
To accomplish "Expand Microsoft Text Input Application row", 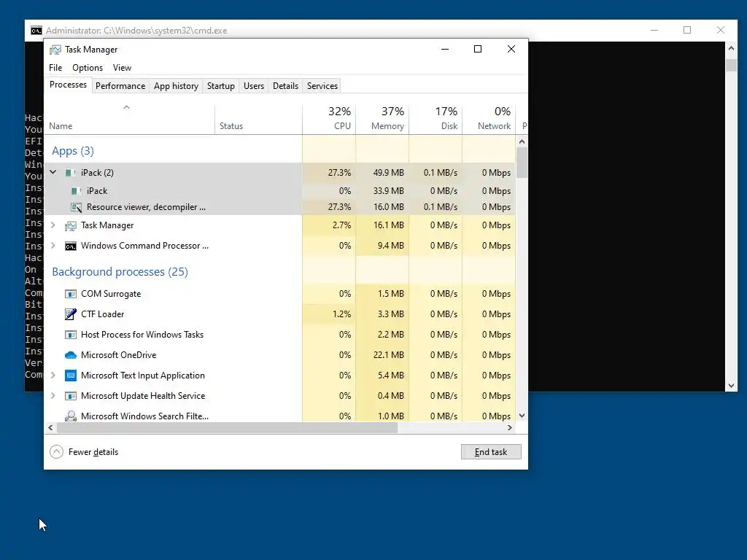I will tap(53, 376).
